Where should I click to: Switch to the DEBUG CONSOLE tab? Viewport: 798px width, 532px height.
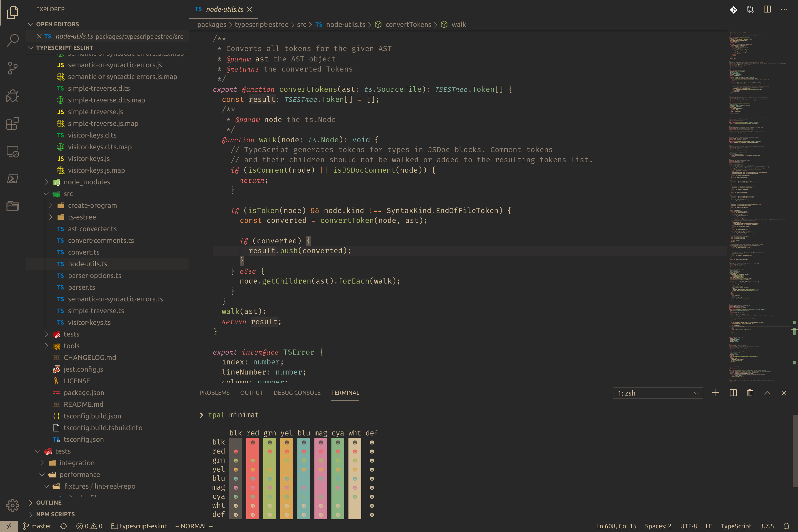pos(297,393)
